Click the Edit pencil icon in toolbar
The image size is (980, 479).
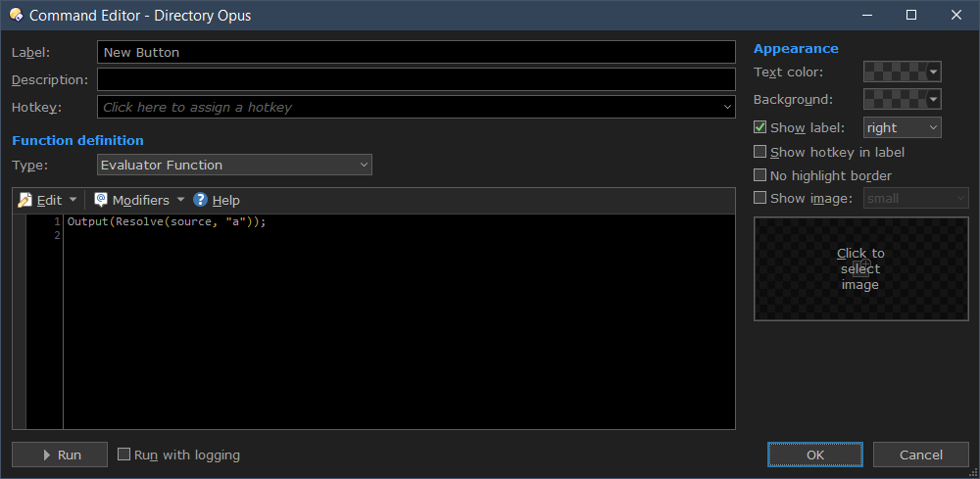click(x=25, y=200)
